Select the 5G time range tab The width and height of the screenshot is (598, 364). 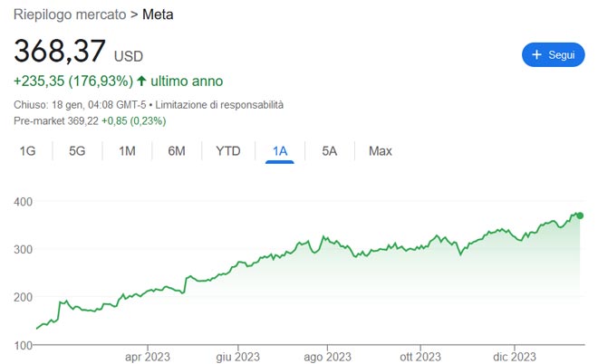[x=77, y=151]
